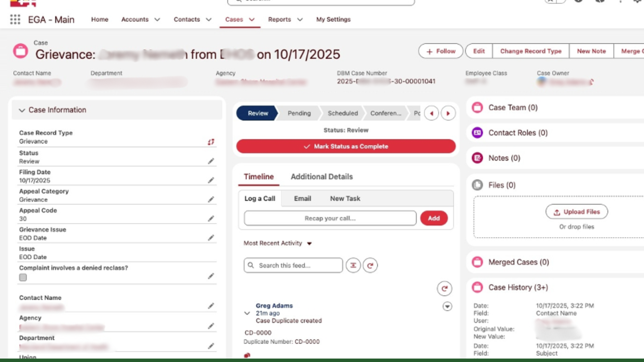This screenshot has height=362, width=644.
Task: Expand the Cases nav dropdown chevron
Action: click(x=252, y=20)
